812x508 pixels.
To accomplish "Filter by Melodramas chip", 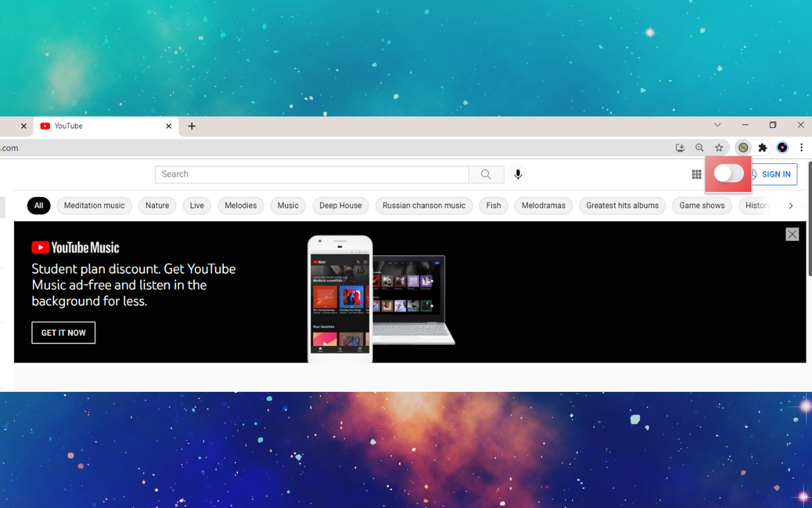I will click(x=544, y=206).
